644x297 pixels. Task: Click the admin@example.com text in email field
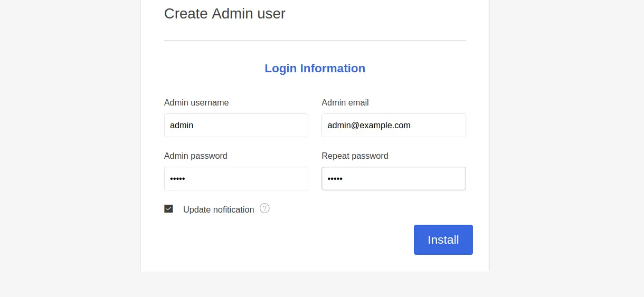tap(369, 126)
